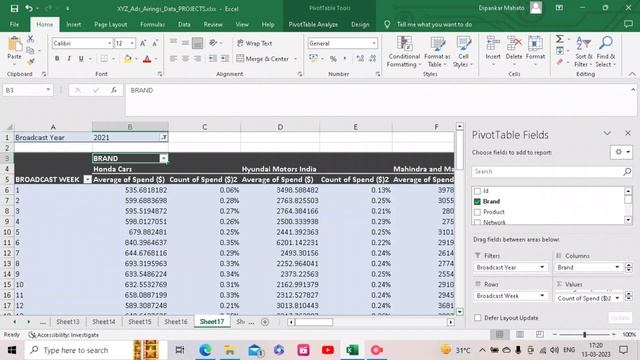Select column D header
640x360 pixels.
[280, 127]
